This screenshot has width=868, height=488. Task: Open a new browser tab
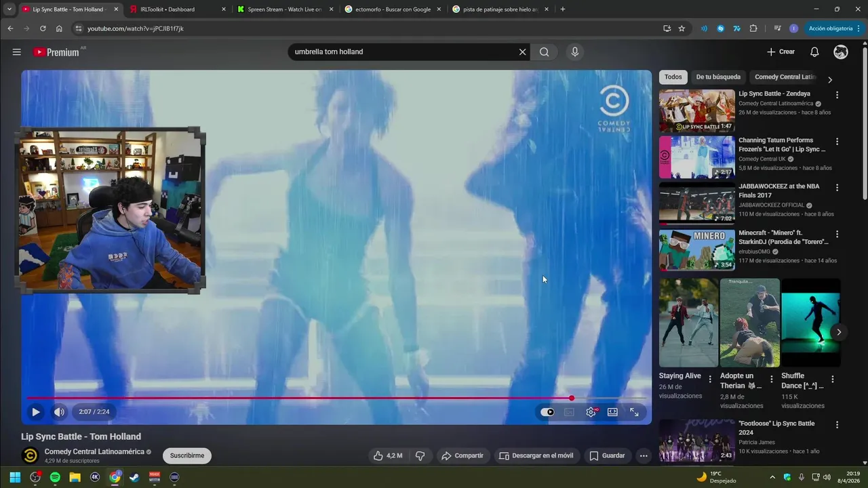[563, 9]
